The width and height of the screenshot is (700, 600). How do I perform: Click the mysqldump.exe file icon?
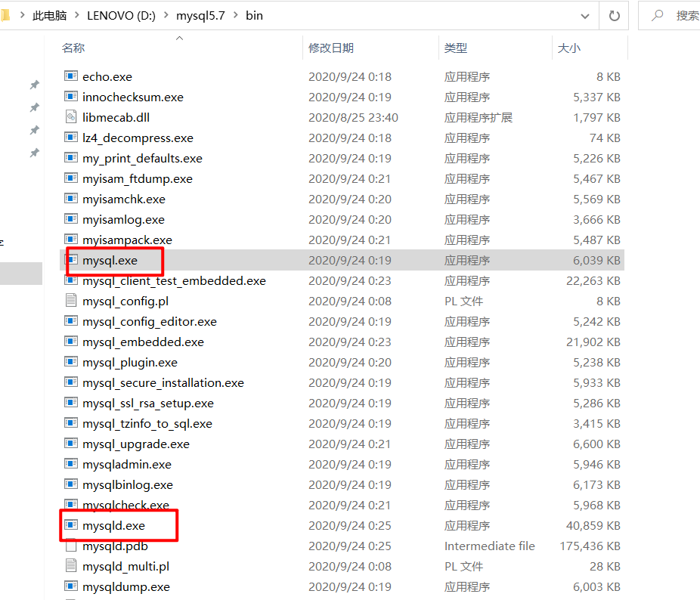[x=71, y=586]
